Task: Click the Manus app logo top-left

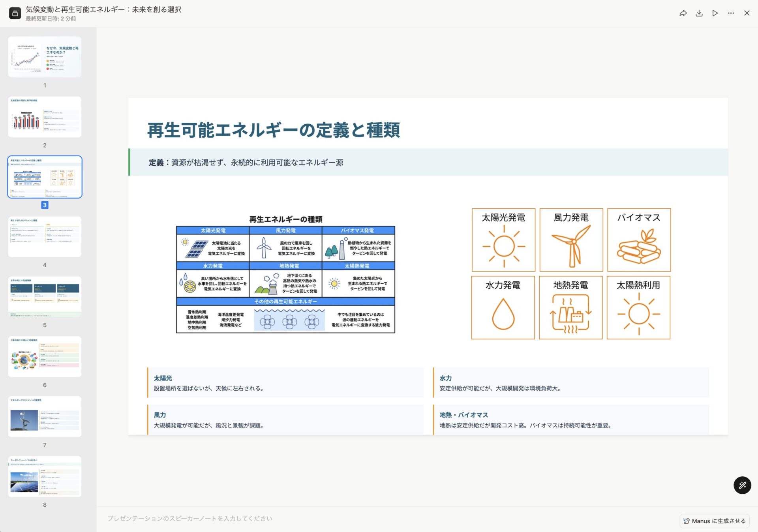Action: tap(14, 13)
